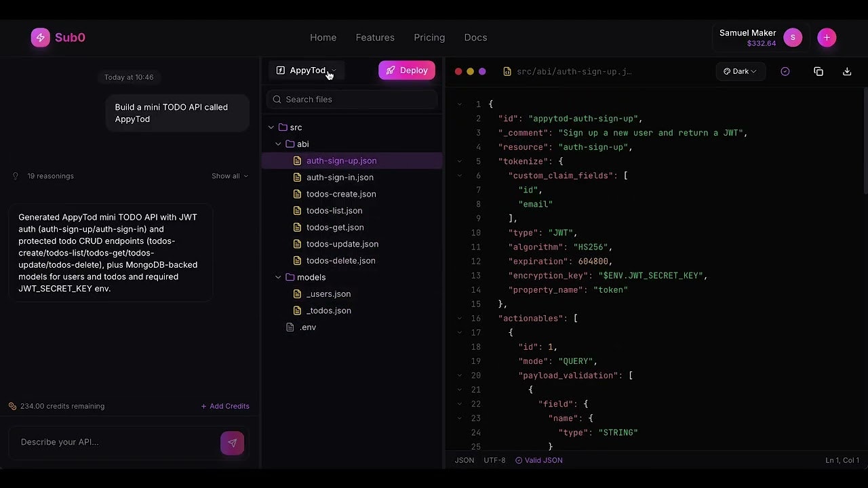Click the .env file icon
This screenshot has height=488, width=868.
tap(290, 327)
